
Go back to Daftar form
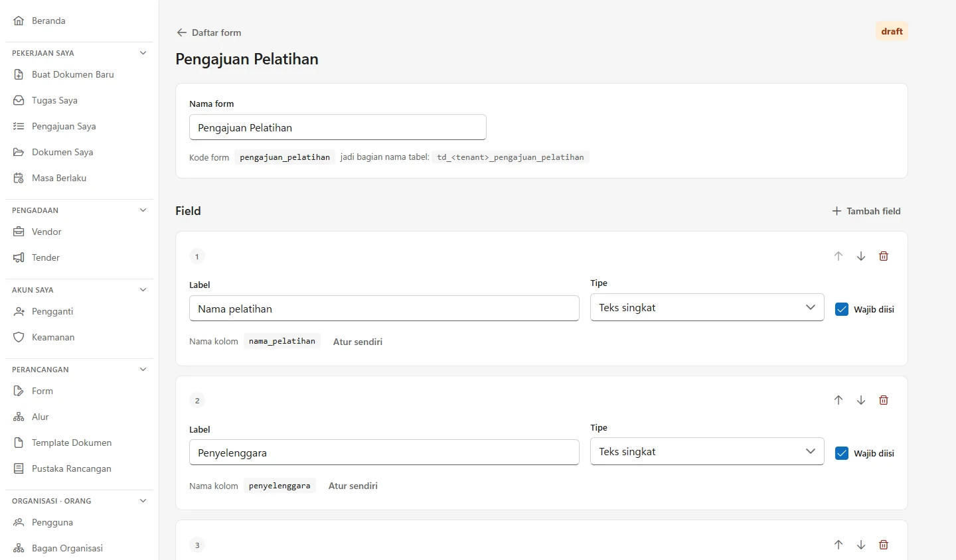click(208, 33)
